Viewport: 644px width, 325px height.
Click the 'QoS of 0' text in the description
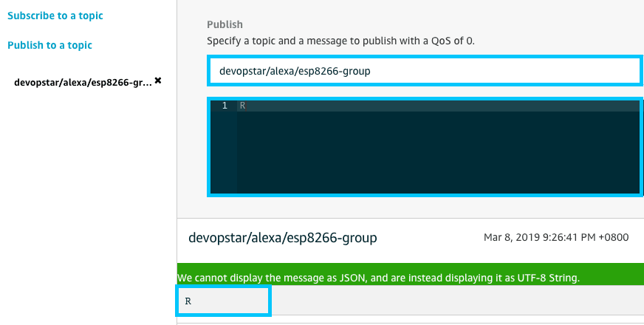point(454,41)
